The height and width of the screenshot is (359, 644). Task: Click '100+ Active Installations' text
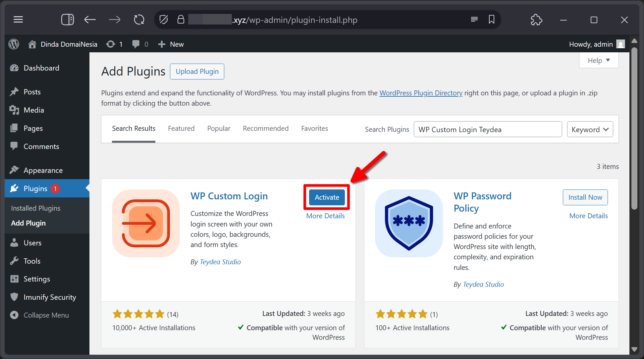(412, 328)
